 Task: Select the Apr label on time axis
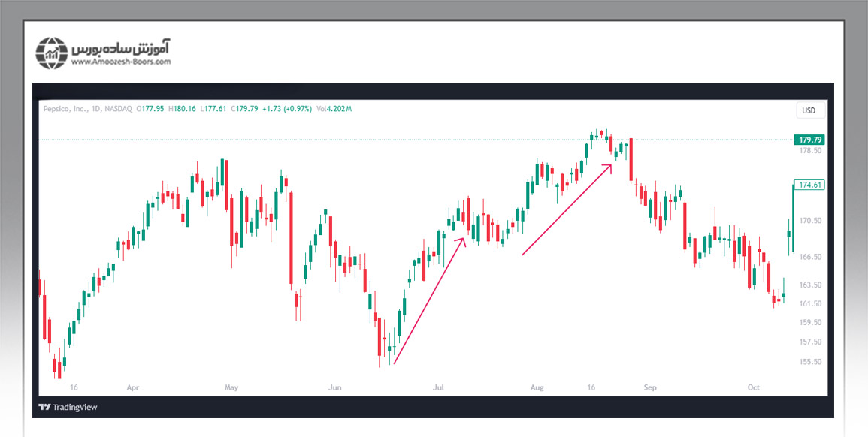[x=133, y=388]
